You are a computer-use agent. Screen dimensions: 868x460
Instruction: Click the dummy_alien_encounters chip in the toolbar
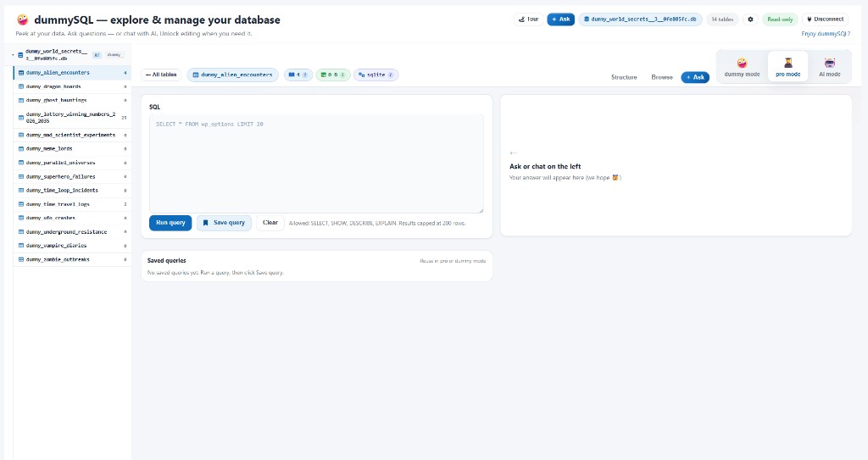coord(233,75)
